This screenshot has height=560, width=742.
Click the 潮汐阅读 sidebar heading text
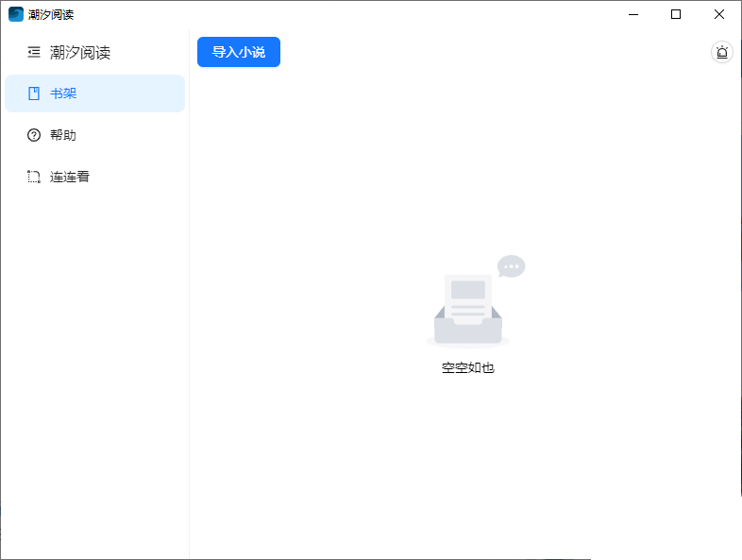(x=80, y=52)
